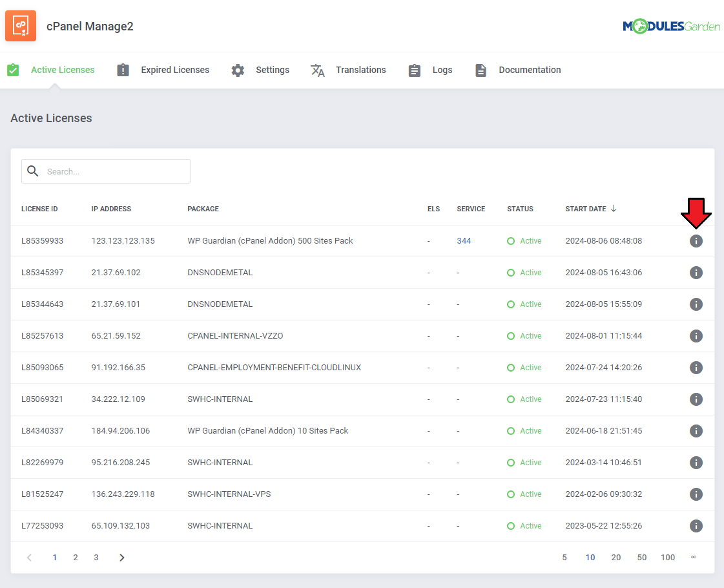Sort by Start Date column header

tap(586, 209)
